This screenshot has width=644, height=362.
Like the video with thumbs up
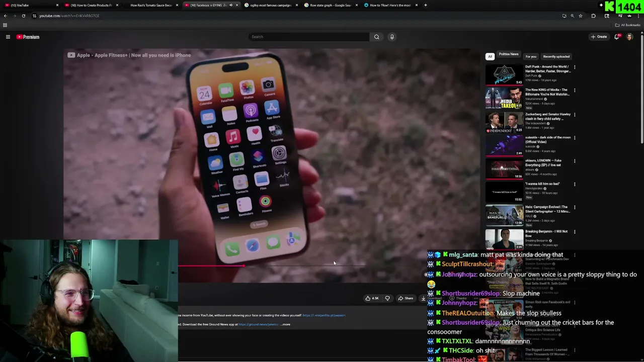372,298
